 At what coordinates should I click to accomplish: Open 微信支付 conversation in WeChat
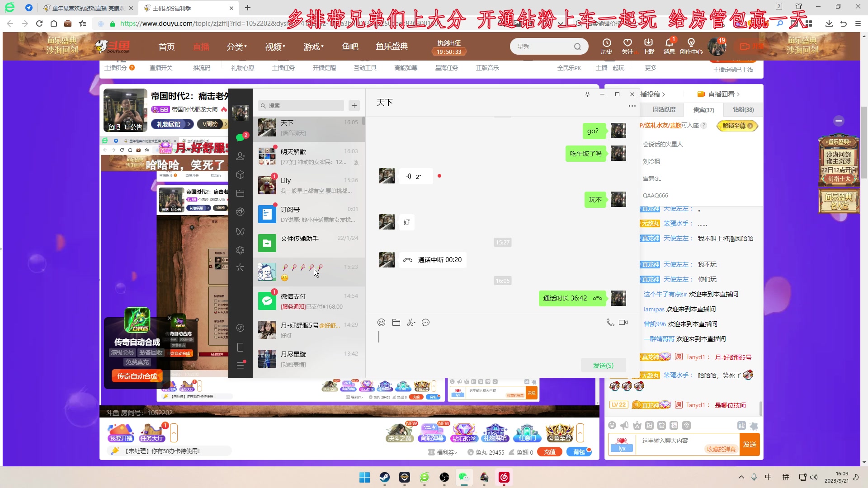pyautogui.click(x=309, y=301)
